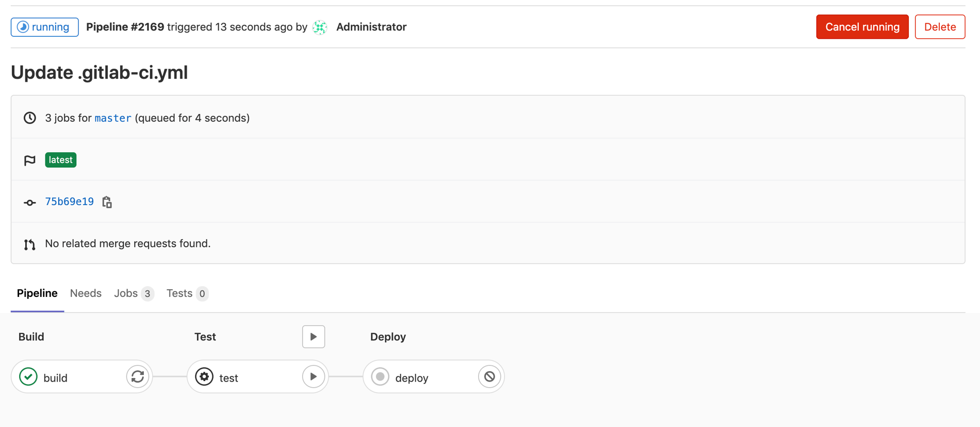The height and width of the screenshot is (427, 980).
Task: Click the copy commit SHA icon
Action: pyautogui.click(x=107, y=202)
